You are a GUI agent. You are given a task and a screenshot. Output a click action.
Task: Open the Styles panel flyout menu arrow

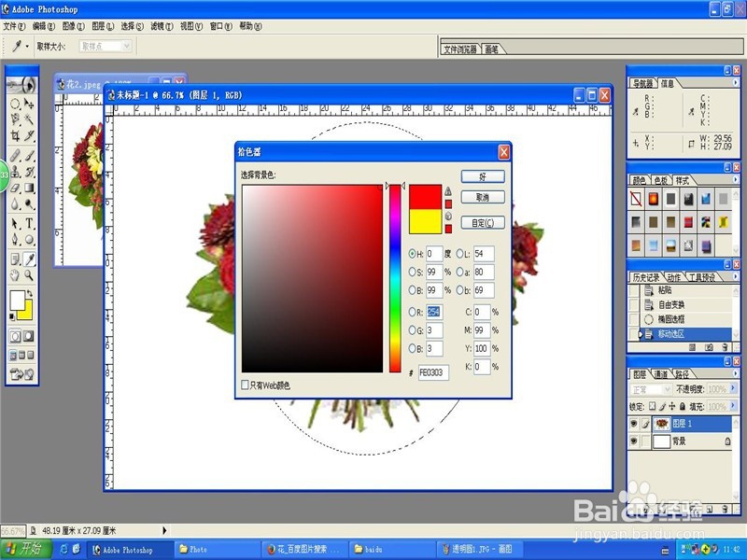pos(736,180)
